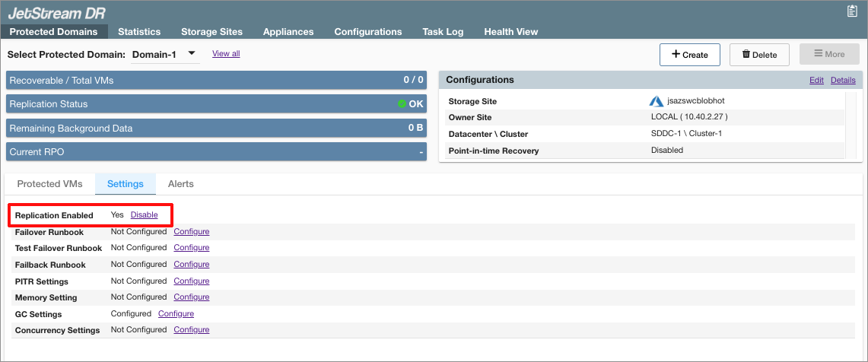
Task: Switch to the Alerts sub-tab
Action: tap(180, 184)
